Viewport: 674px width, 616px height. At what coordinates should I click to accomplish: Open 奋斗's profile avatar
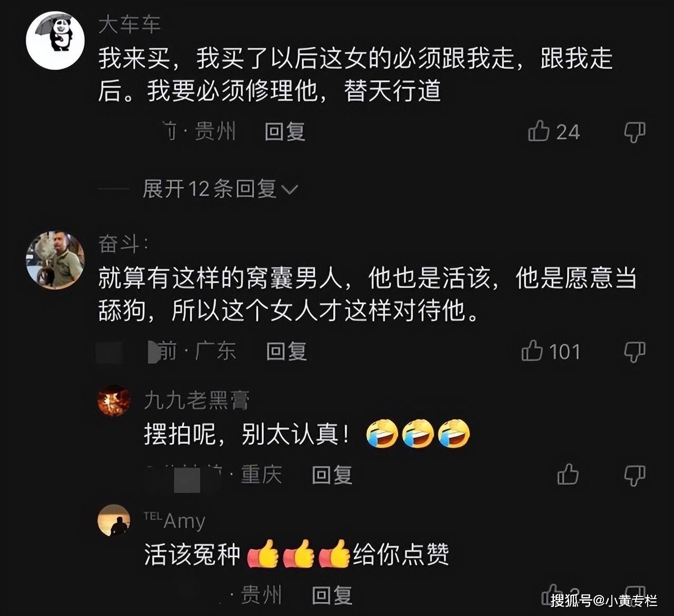pos(55,260)
